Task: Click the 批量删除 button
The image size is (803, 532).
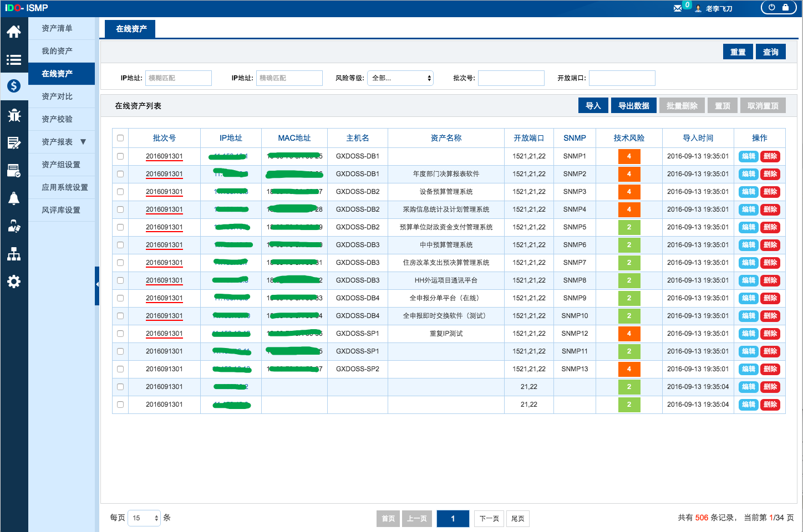Action: pyautogui.click(x=682, y=106)
